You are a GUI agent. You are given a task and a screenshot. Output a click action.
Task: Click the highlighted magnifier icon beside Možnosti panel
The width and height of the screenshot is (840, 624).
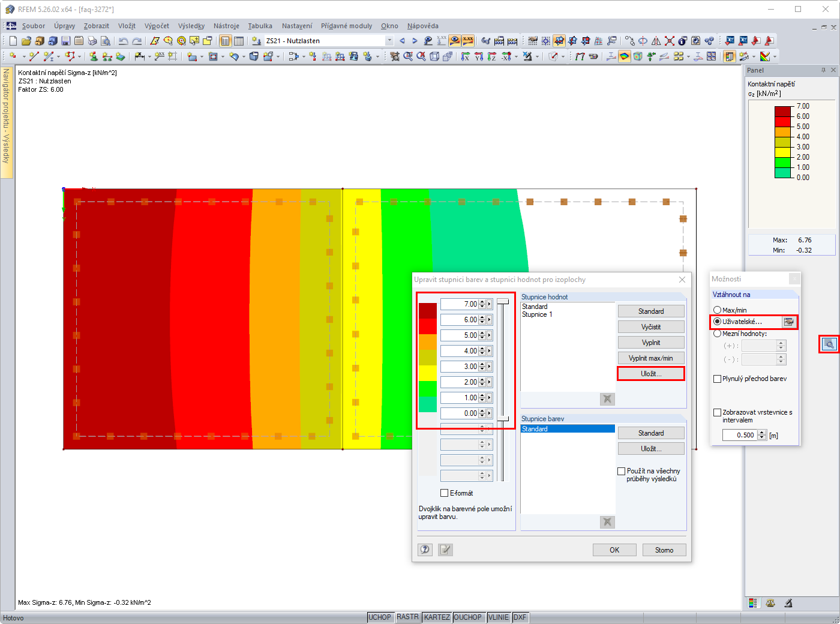[x=829, y=344]
